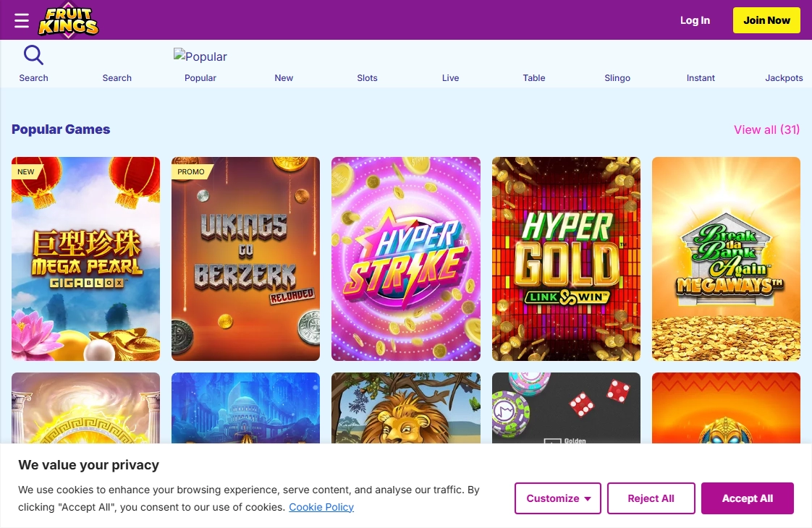Select the Instant category tab
The width and height of the screenshot is (812, 528).
pyautogui.click(x=701, y=77)
